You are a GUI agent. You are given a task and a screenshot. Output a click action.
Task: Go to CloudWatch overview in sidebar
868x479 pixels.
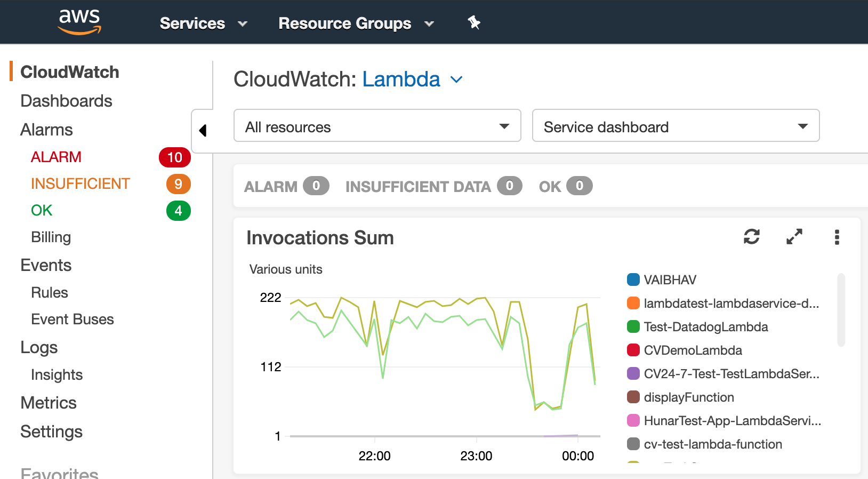click(70, 72)
